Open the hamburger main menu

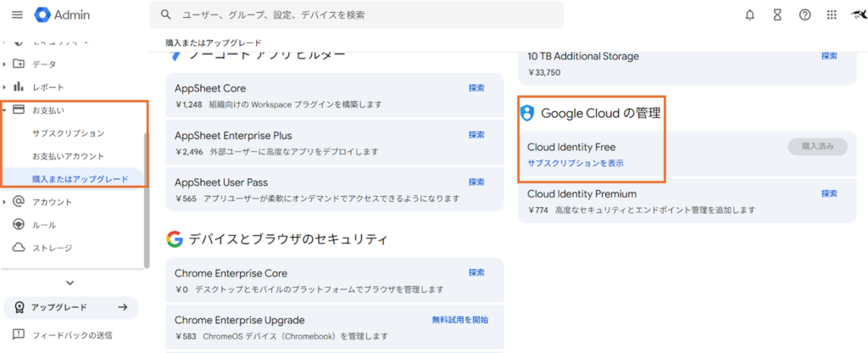pyautogui.click(x=17, y=15)
